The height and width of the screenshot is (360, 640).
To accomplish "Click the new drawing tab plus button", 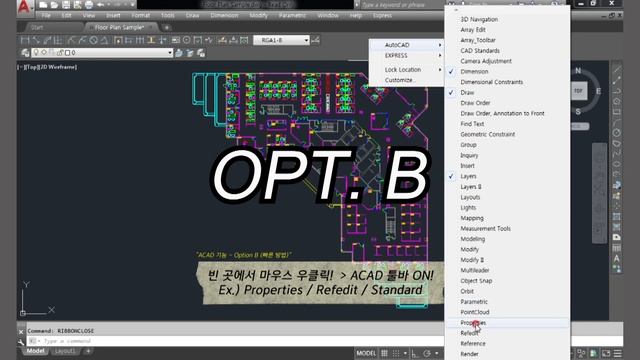I will click(167, 27).
